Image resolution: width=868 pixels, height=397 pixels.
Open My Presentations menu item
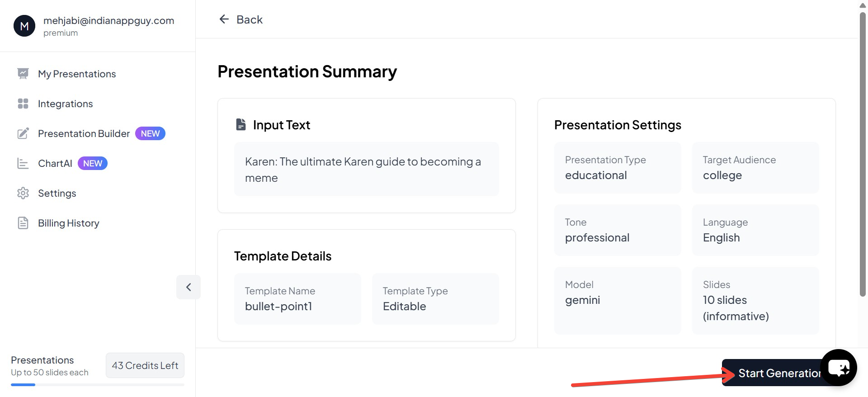coord(77,74)
